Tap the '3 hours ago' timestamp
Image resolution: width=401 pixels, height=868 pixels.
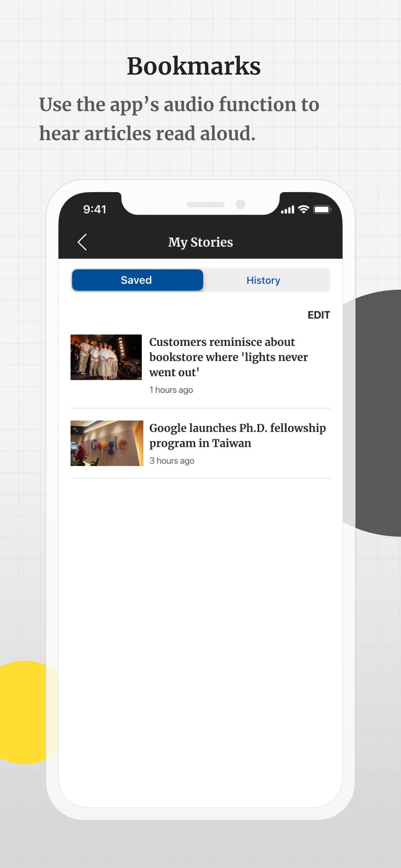[171, 460]
